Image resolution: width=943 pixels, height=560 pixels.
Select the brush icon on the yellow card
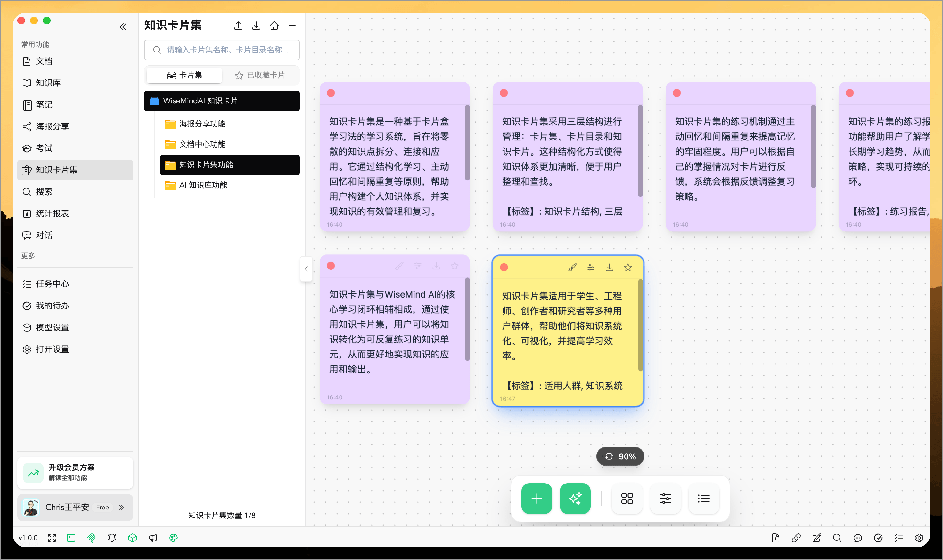pyautogui.click(x=571, y=267)
